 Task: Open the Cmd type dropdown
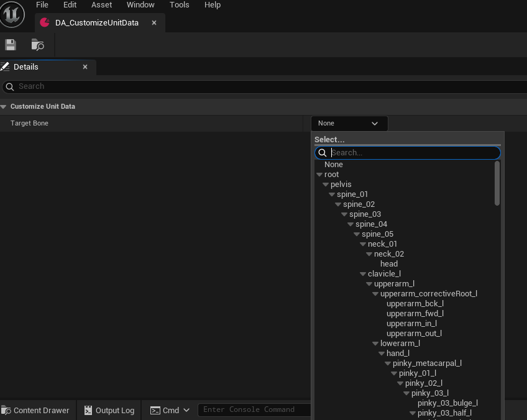pos(170,410)
